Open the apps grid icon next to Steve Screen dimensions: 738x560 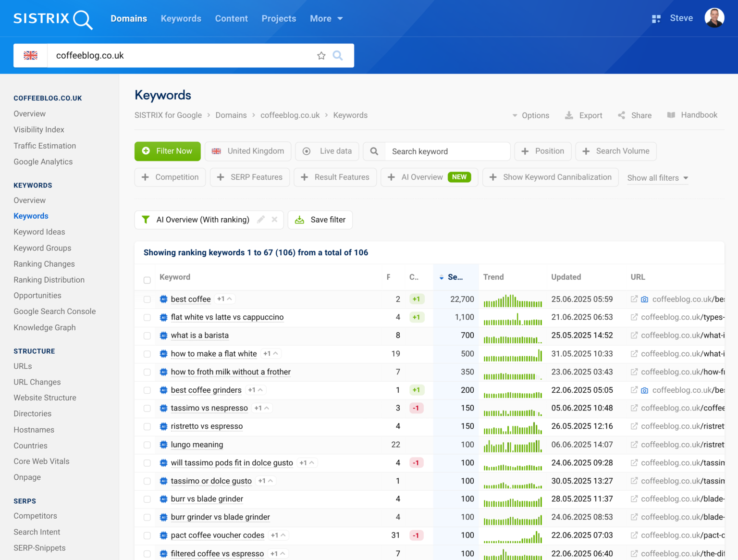tap(656, 18)
